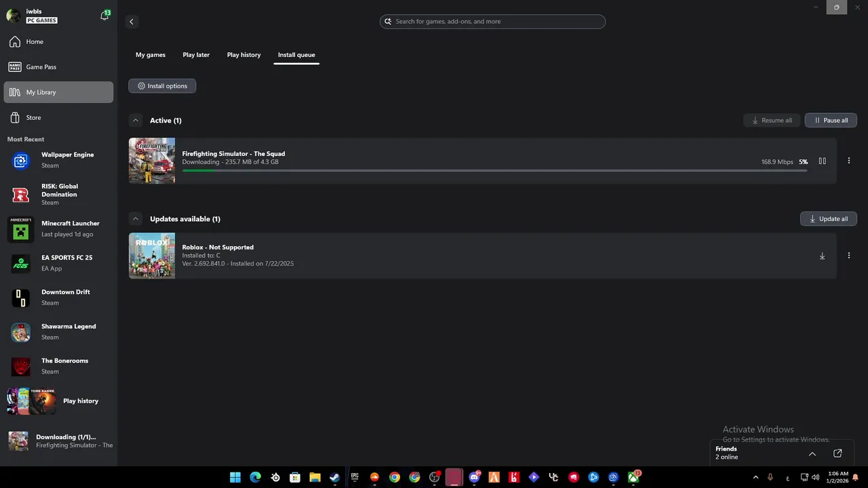The height and width of the screenshot is (488, 868).
Task: Click the Windows Start button
Action: tap(235, 477)
